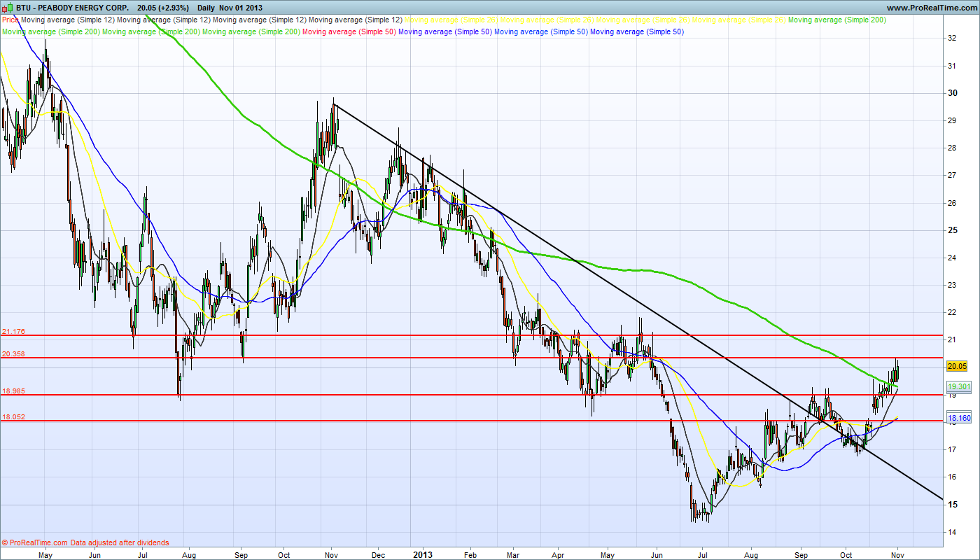
Task: Click the yellow 20.05 current price tag
Action: click(x=957, y=366)
